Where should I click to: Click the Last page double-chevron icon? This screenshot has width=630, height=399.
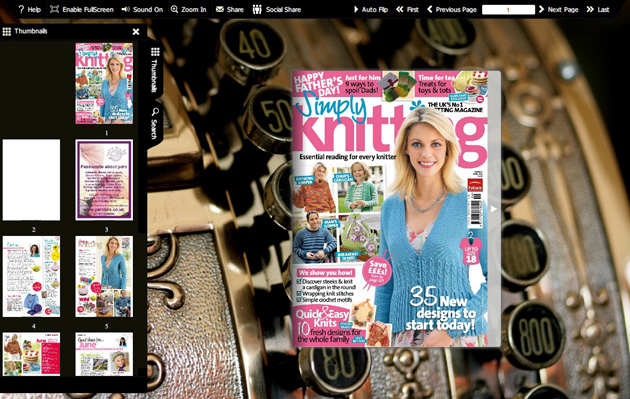(590, 9)
